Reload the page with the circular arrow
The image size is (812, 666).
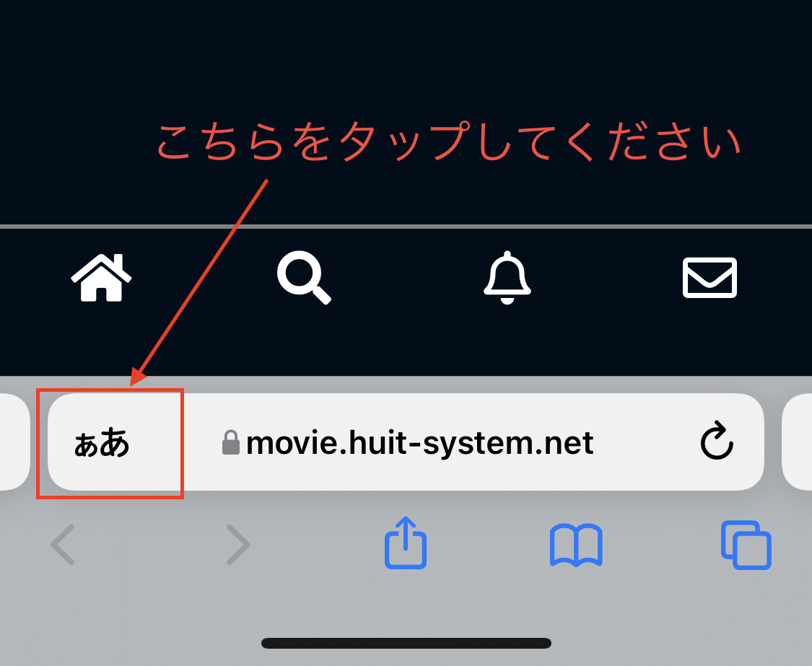click(x=717, y=441)
